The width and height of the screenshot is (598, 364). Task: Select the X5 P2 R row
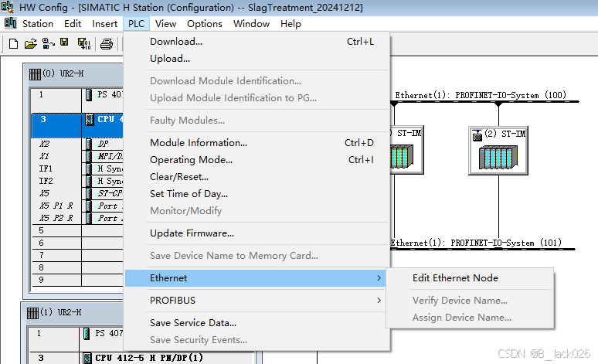(77, 218)
